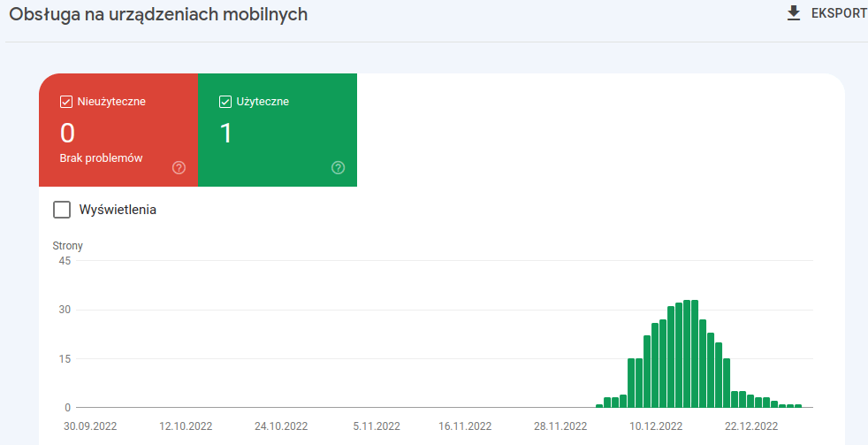
Task: Click the 0 count in red card
Action: click(x=67, y=134)
